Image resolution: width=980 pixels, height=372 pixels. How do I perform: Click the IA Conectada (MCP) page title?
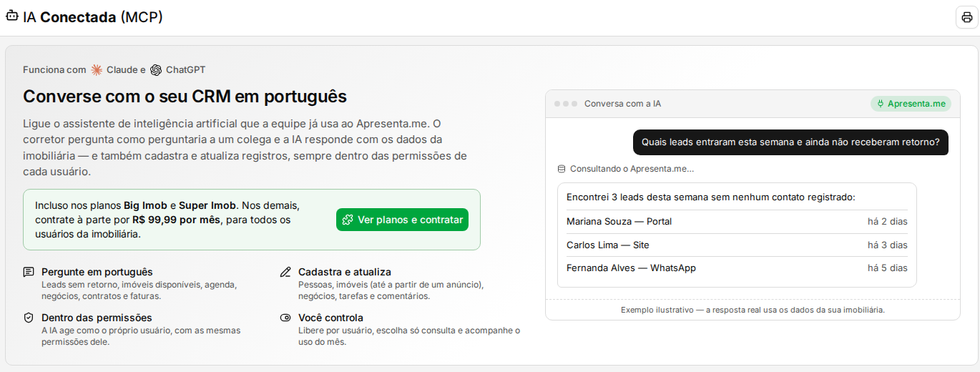coord(93,17)
